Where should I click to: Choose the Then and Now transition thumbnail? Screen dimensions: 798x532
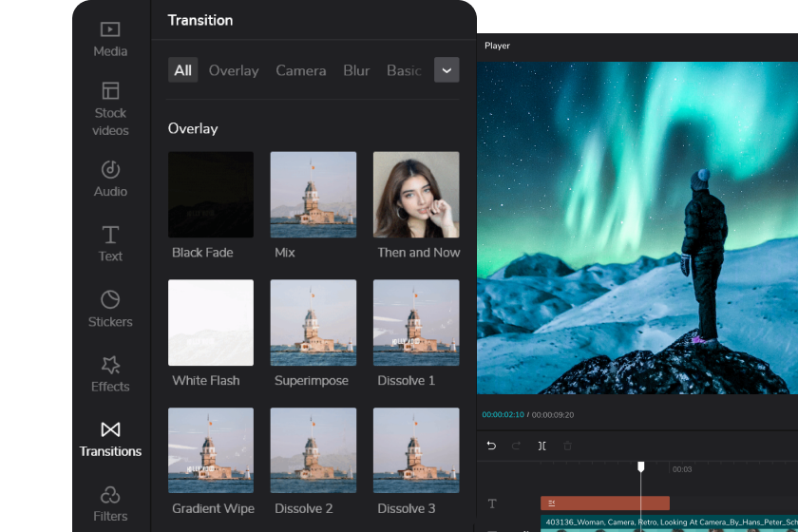point(416,195)
